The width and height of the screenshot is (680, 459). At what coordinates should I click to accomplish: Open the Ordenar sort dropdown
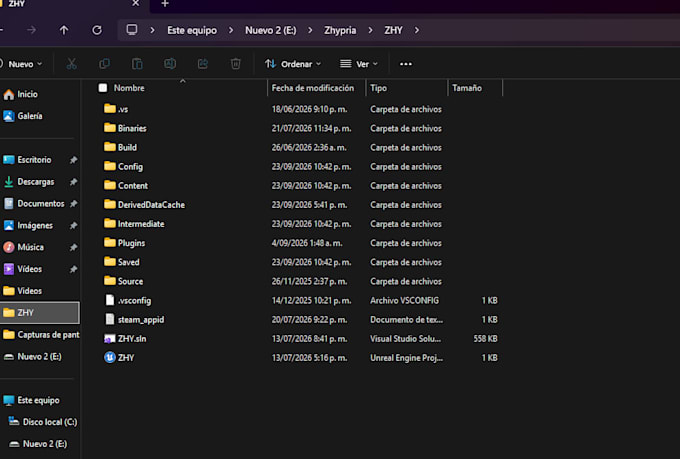pyautogui.click(x=294, y=64)
